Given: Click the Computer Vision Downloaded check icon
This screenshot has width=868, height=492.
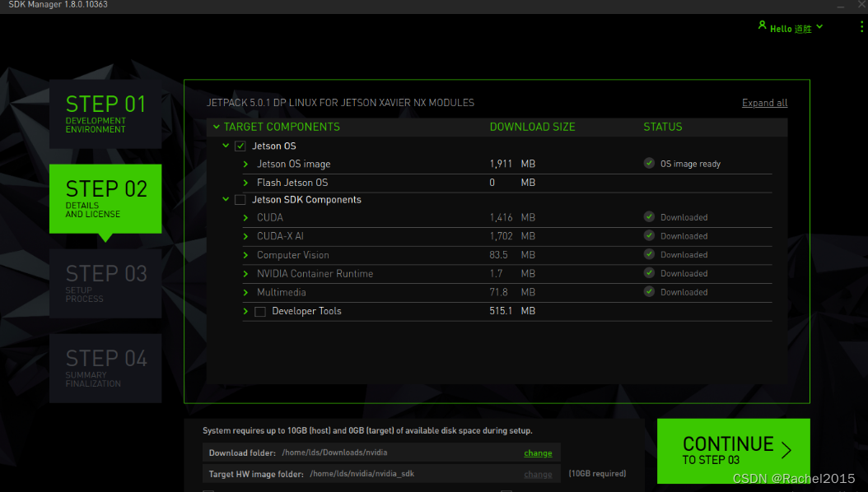Looking at the screenshot, I should (649, 254).
